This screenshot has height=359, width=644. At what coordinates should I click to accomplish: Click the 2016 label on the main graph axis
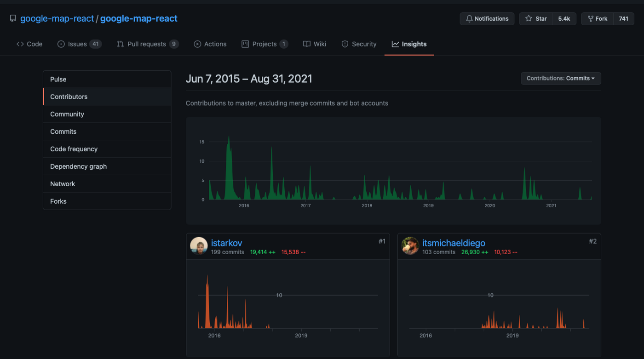click(x=244, y=205)
